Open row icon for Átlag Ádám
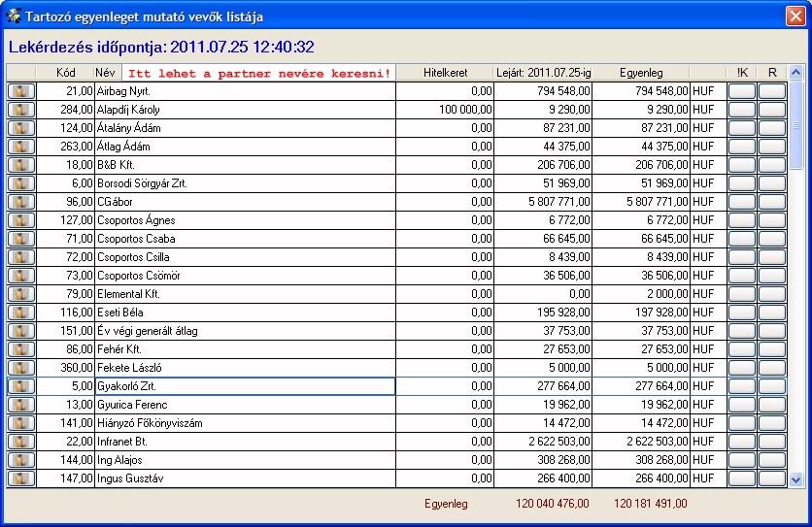812x527 pixels. [x=21, y=147]
